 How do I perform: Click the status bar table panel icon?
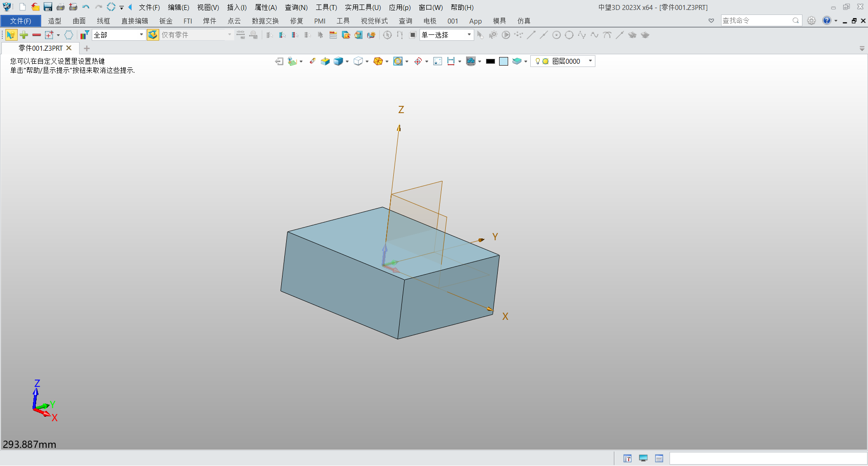[x=627, y=458]
